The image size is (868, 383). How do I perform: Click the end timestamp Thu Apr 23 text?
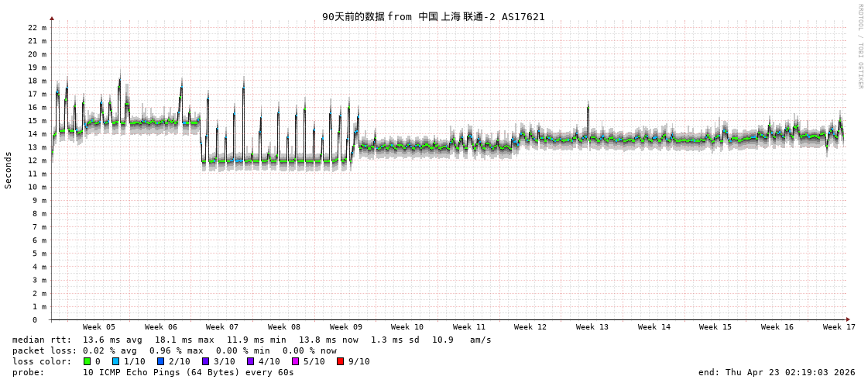pyautogui.click(x=777, y=372)
